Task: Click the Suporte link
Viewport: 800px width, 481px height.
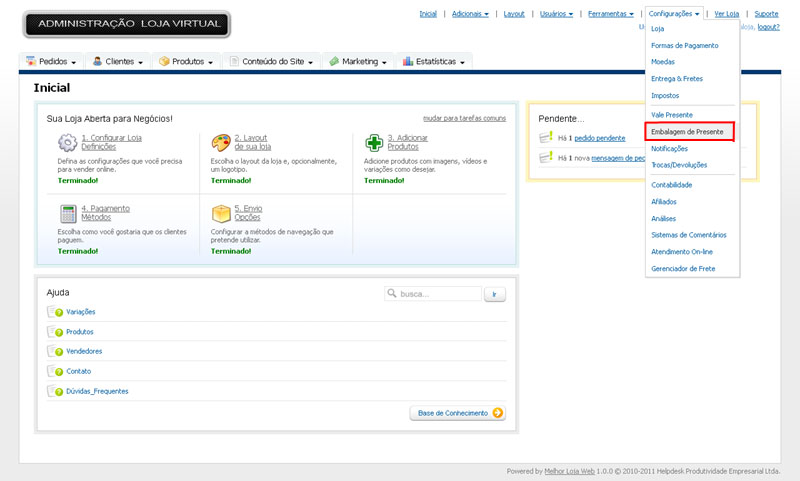Action: coord(766,14)
